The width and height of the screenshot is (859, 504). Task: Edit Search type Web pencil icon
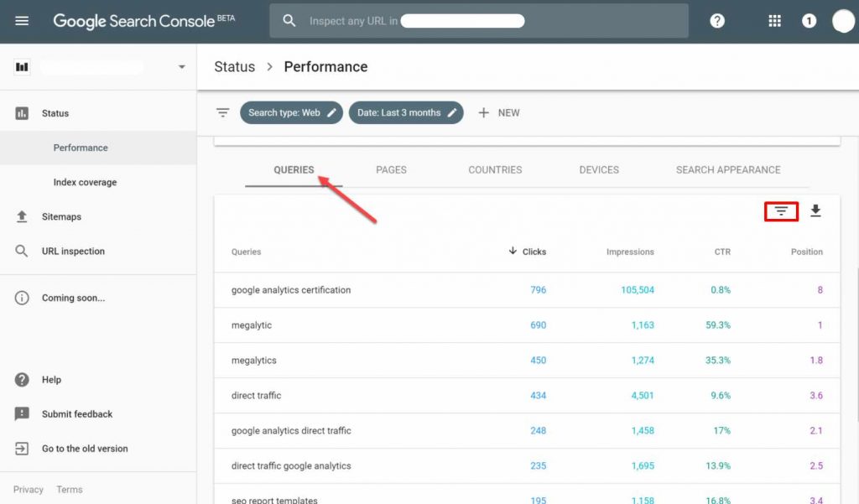(331, 112)
